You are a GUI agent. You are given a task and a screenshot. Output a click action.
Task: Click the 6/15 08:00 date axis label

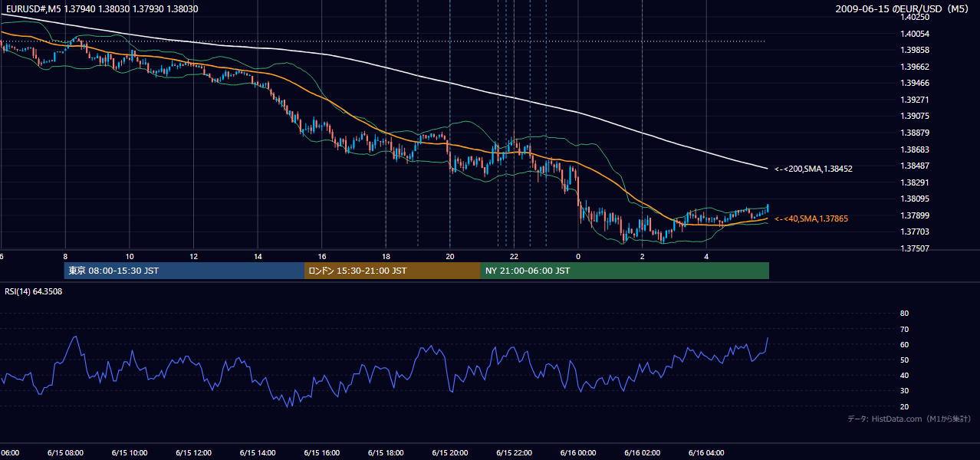65,453
